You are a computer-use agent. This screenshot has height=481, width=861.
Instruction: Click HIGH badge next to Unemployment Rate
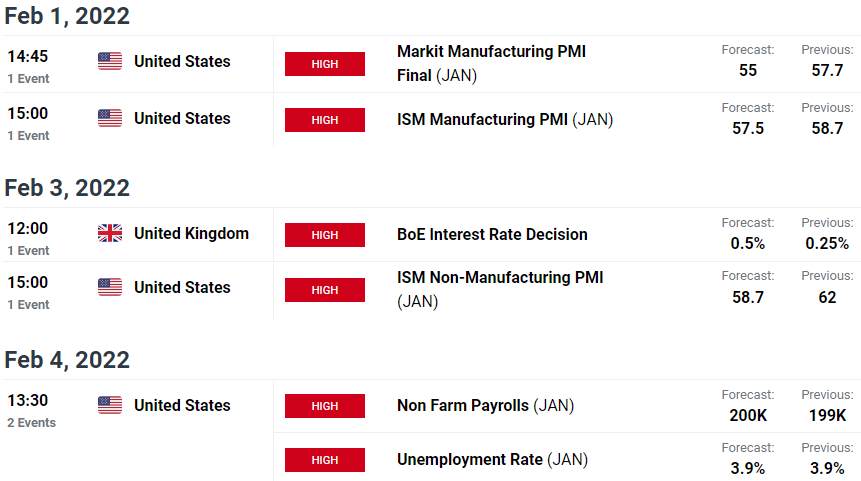point(325,460)
